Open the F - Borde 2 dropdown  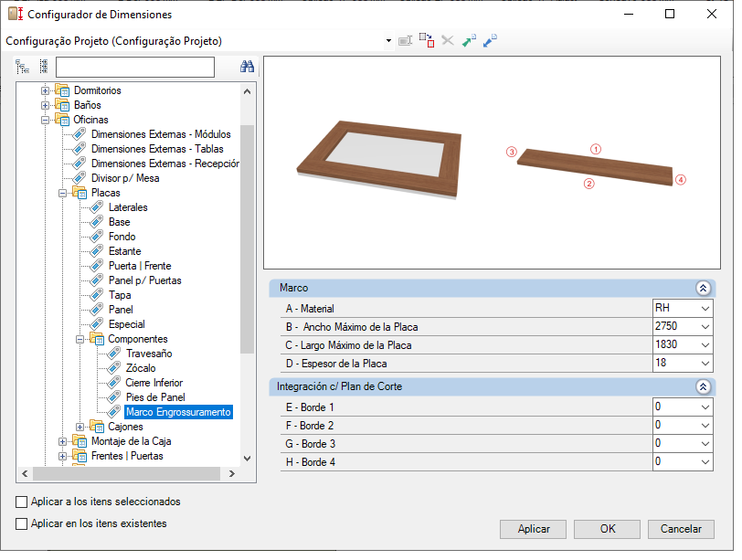(x=705, y=426)
